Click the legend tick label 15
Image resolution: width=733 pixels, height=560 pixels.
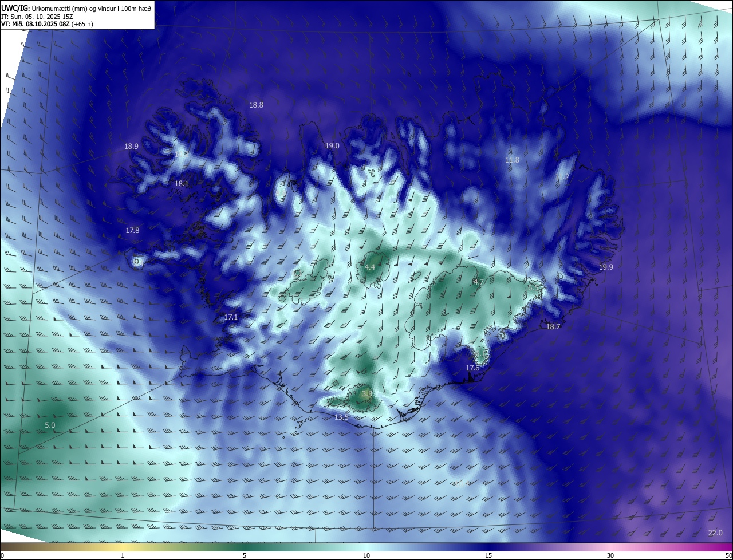488,556
